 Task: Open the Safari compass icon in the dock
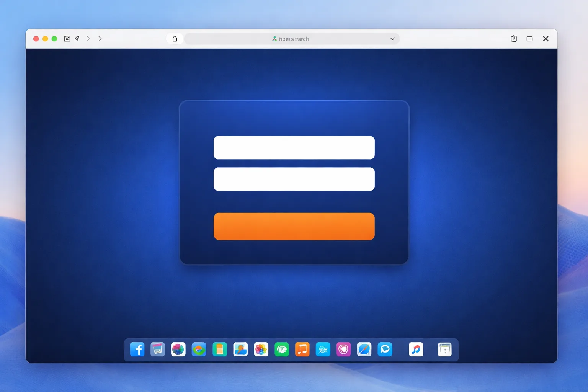pyautogui.click(x=364, y=350)
